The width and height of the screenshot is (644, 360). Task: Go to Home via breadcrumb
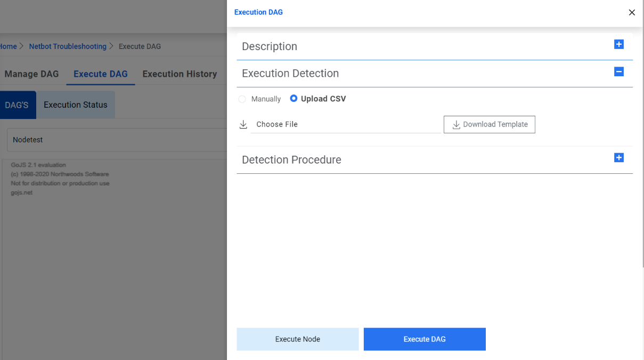pos(7,46)
